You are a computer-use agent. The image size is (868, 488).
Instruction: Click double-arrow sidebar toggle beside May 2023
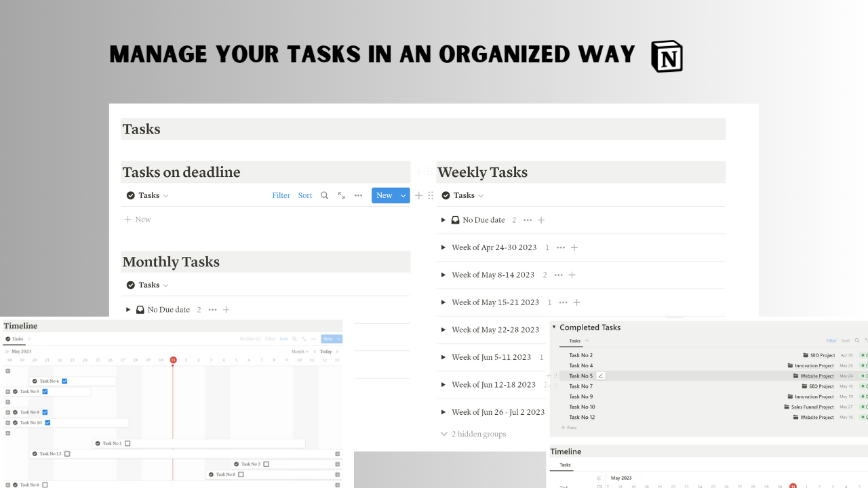coord(7,352)
